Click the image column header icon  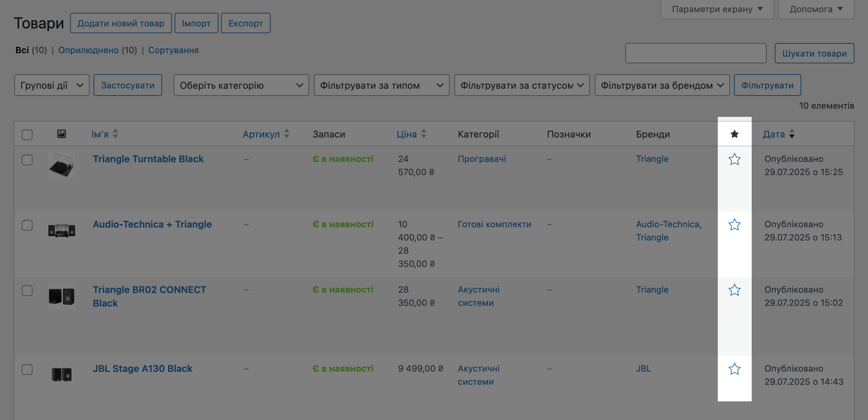[x=60, y=134]
